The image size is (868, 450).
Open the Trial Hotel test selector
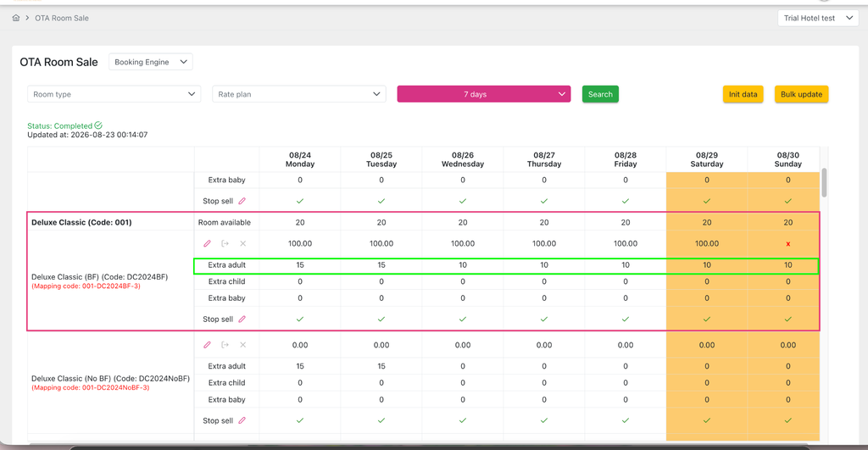[x=818, y=19]
